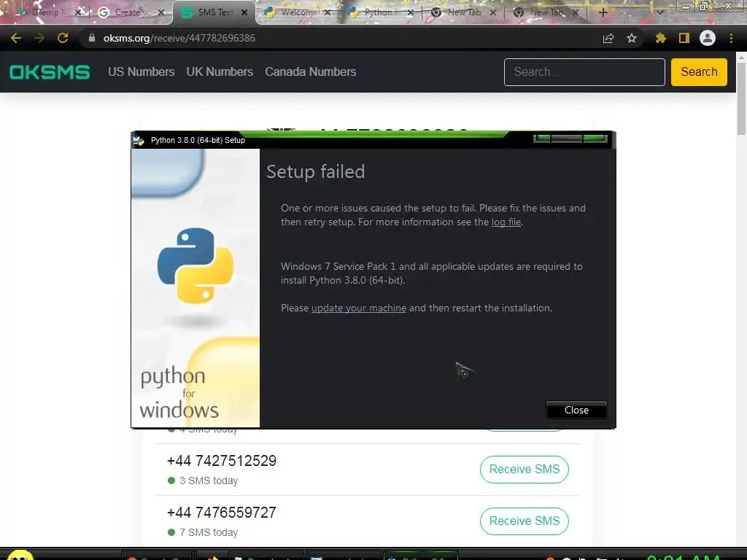
Task: Click the yellow Search button
Action: (x=699, y=72)
